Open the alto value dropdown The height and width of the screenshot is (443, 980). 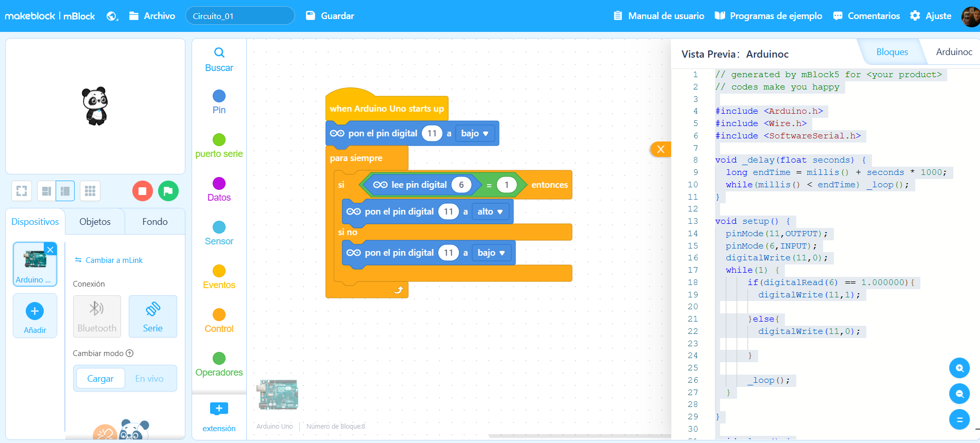point(490,211)
